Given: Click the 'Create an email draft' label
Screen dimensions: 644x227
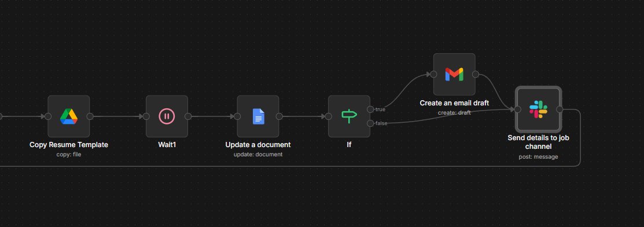Looking at the screenshot, I should pyautogui.click(x=454, y=103).
